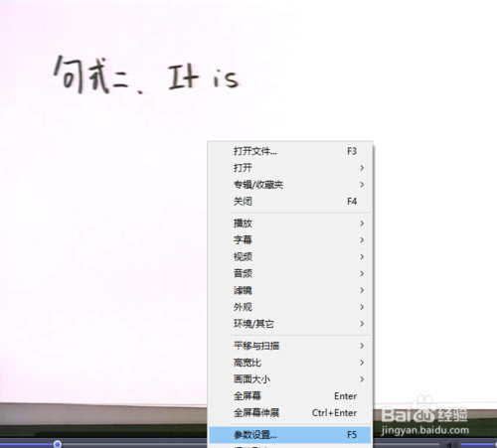This screenshot has height=448, width=497.
Task: Select 全屏幕 menu entry
Action: coord(290,396)
